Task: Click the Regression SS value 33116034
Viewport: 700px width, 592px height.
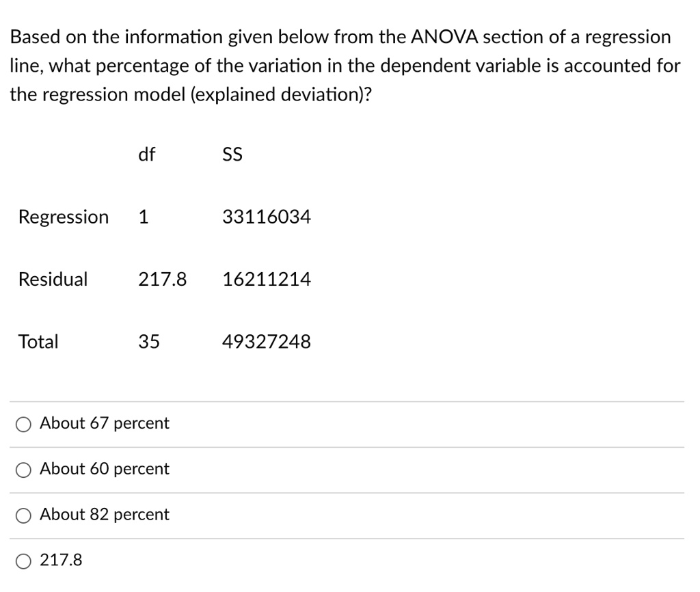Action: coord(267,216)
